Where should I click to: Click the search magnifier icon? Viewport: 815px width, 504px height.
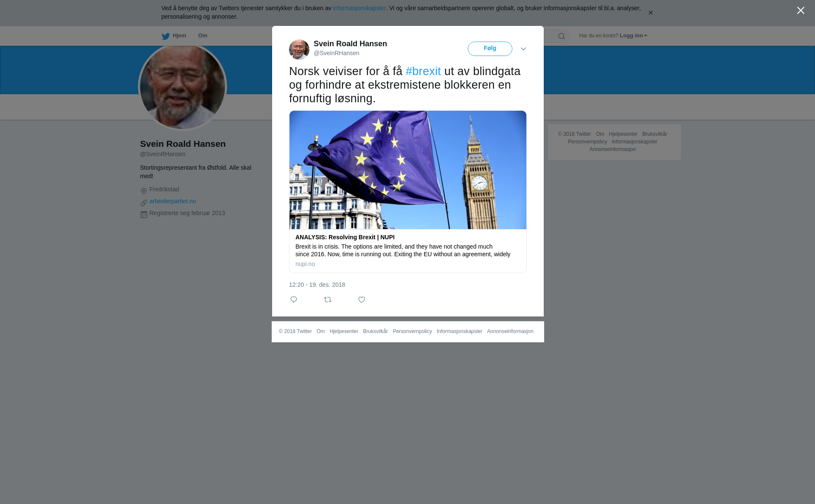click(561, 36)
